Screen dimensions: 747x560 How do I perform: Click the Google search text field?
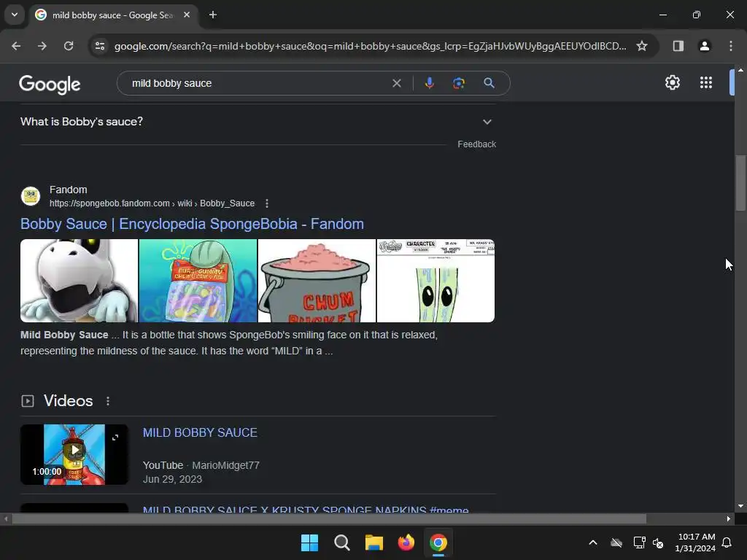pyautogui.click(x=258, y=83)
